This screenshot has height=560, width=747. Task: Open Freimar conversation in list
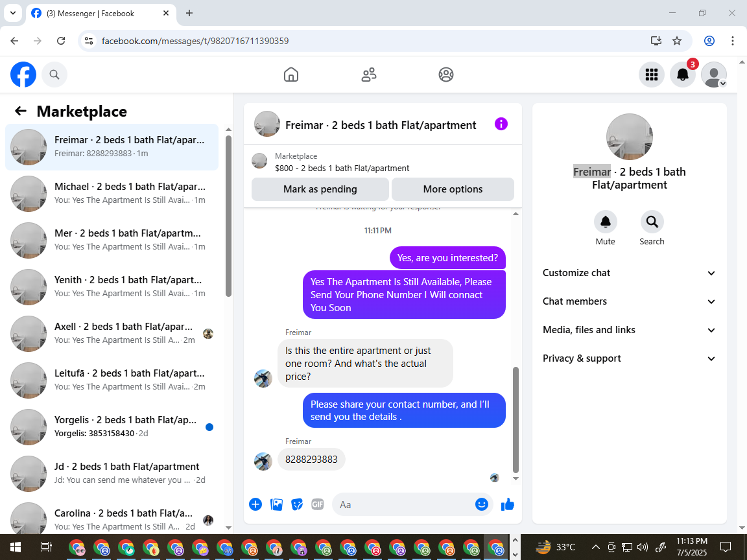112,147
